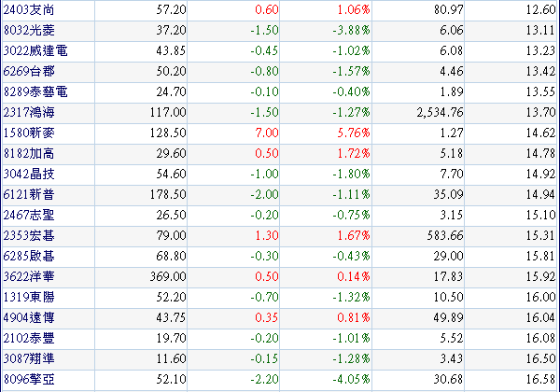Click value 583.66 in 宏碁 row
This screenshot has height=392, width=560.
(x=445, y=235)
